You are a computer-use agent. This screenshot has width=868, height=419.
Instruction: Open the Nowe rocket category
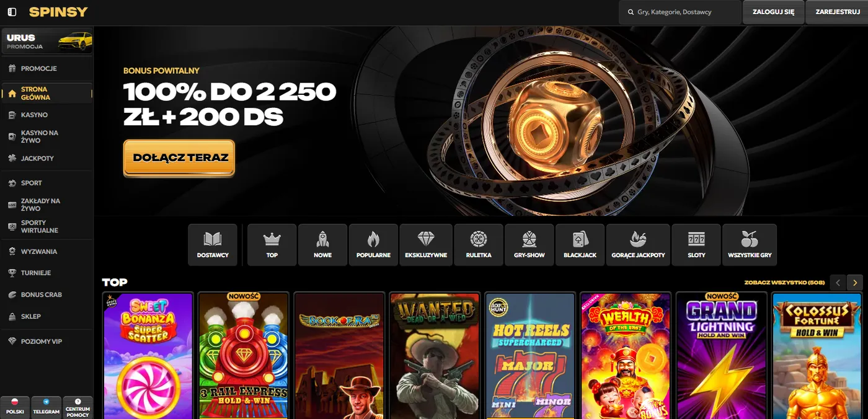(x=322, y=245)
